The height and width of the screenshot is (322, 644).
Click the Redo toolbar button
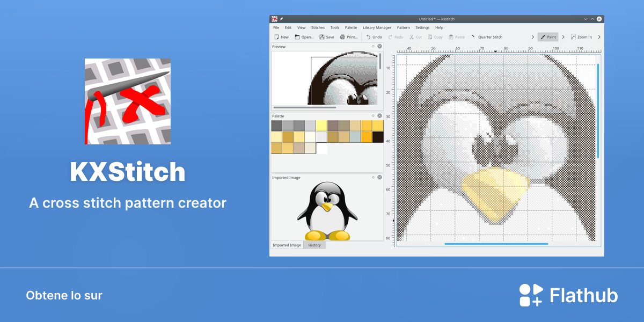pyautogui.click(x=396, y=37)
